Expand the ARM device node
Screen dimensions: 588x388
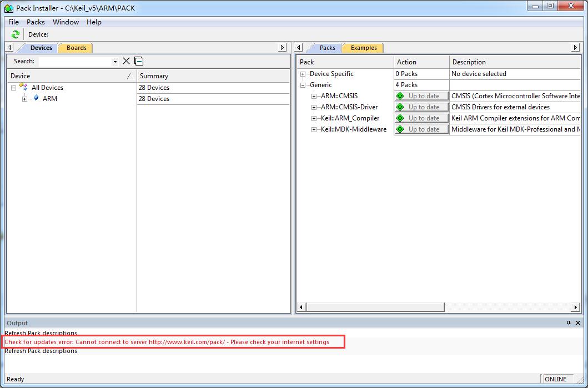tap(25, 99)
